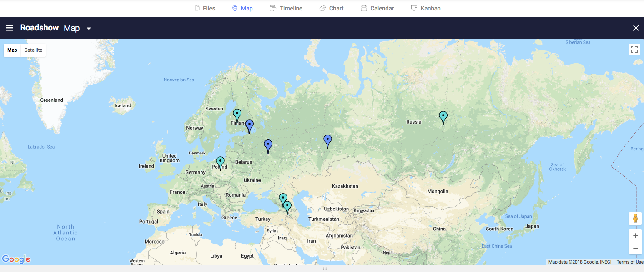Select the southern cyan pin in the Caucasus
This screenshot has height=274, width=644.
287,208
